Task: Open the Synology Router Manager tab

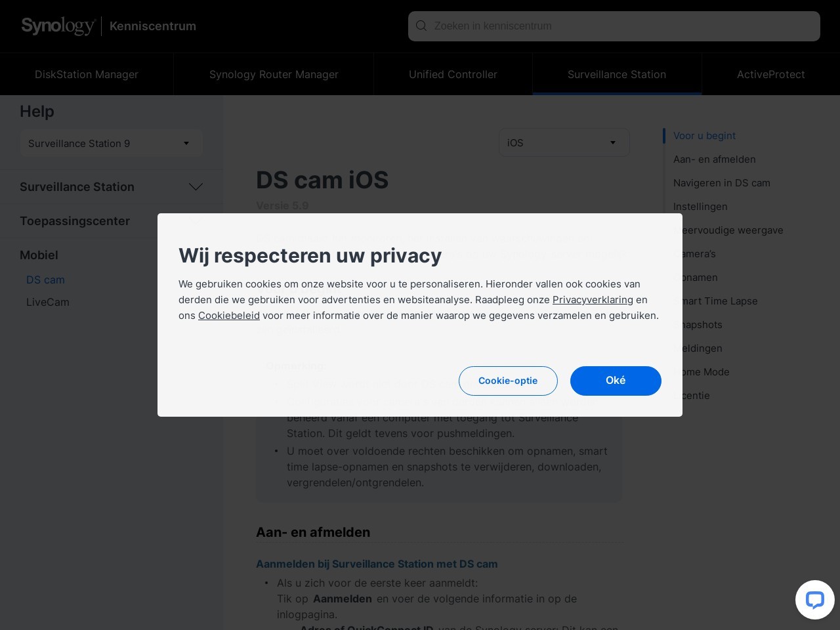Action: [x=274, y=74]
